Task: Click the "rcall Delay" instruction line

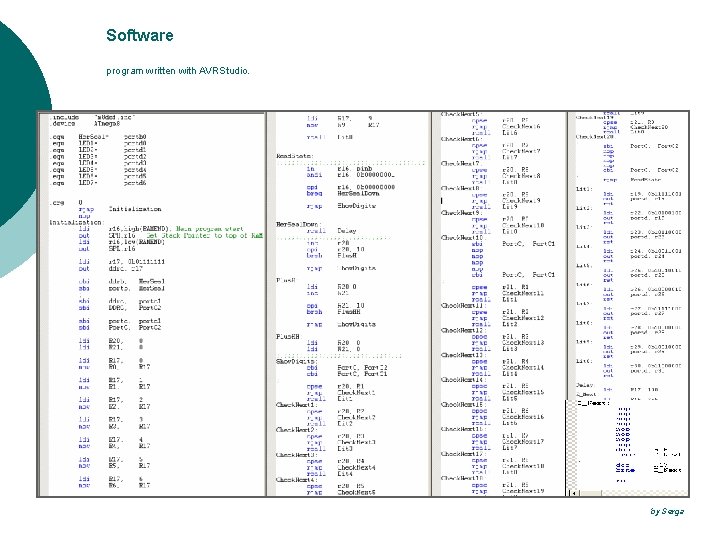Action: (x=331, y=231)
